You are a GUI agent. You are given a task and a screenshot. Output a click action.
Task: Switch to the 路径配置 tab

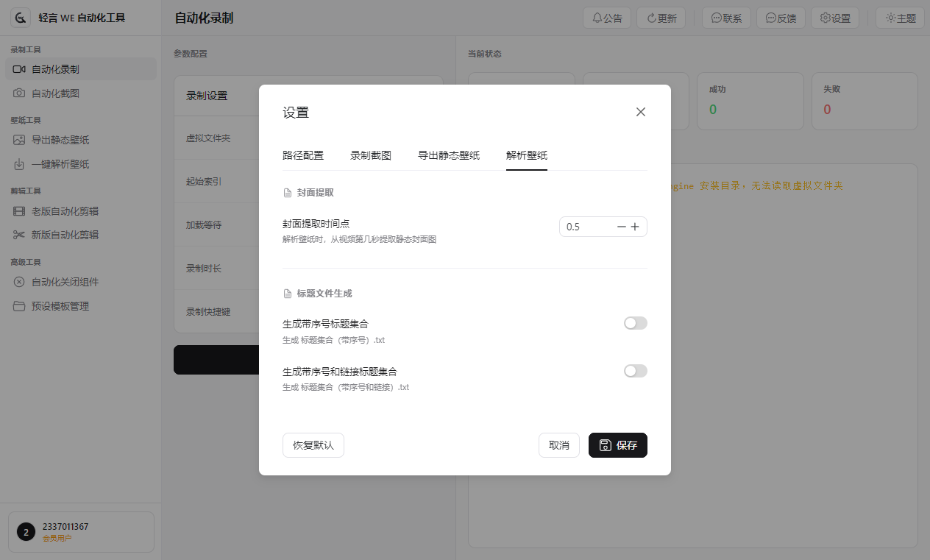tap(303, 155)
